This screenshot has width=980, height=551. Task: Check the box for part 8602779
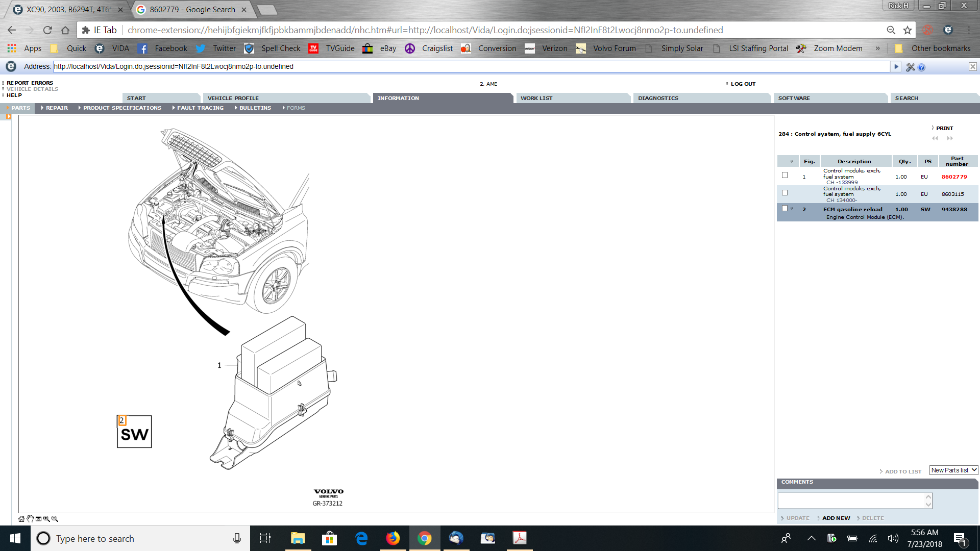pyautogui.click(x=785, y=175)
